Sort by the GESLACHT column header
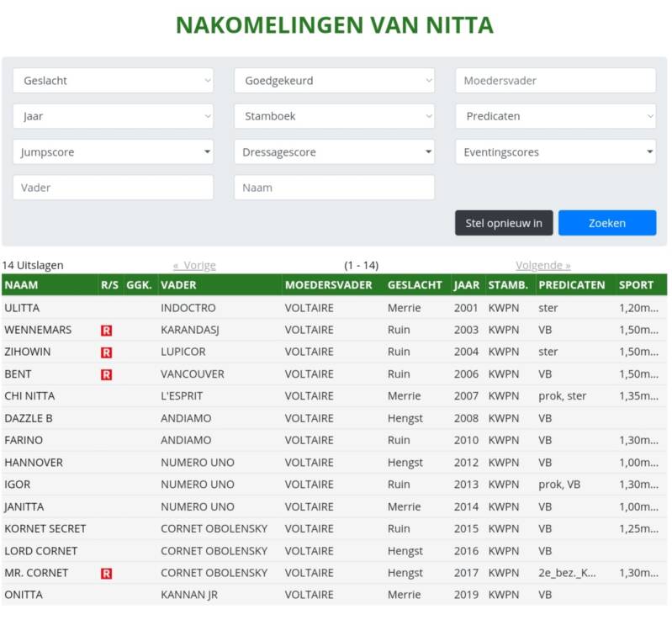Viewport: 672px width, 620px height. [x=415, y=285]
